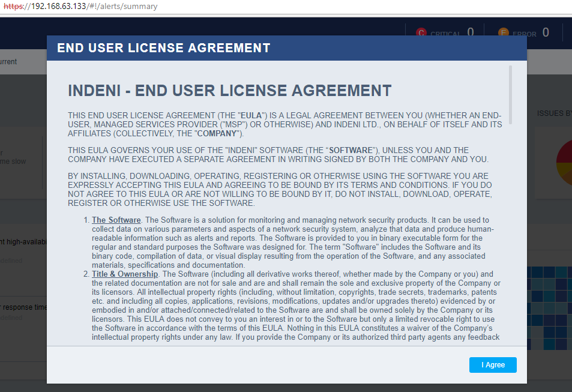Select the Error alerts count number

click(545, 32)
